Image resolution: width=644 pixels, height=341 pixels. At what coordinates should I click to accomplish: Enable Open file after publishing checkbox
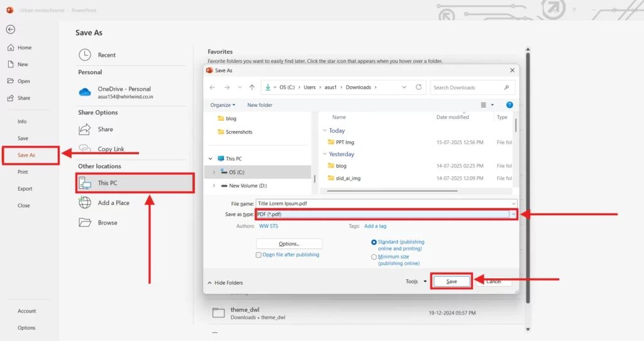(258, 255)
